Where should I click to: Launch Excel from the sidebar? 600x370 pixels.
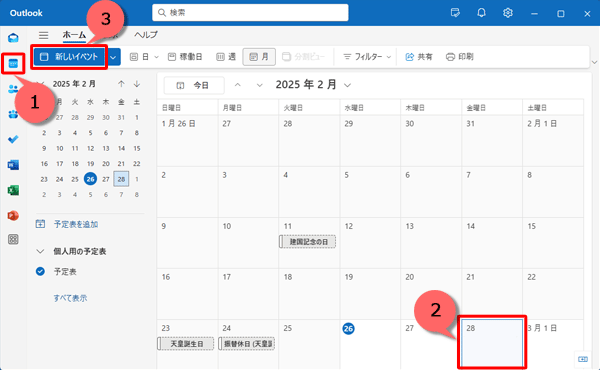tap(13, 190)
